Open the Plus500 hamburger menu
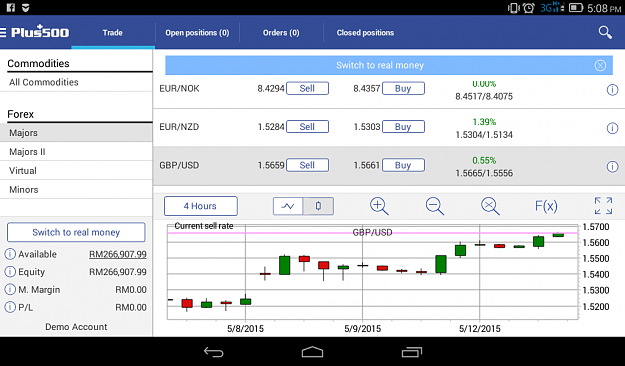Screen dimensions: 625x366 tap(3, 32)
